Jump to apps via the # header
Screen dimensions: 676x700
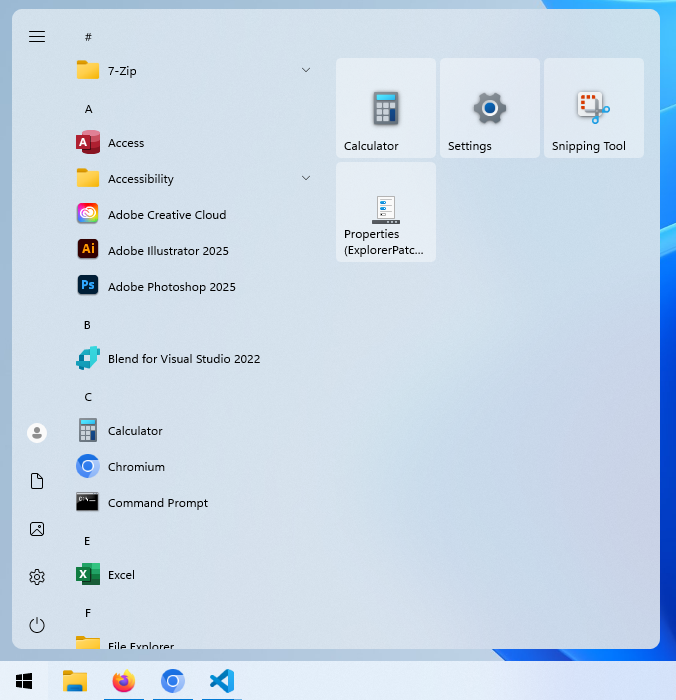pos(88,37)
